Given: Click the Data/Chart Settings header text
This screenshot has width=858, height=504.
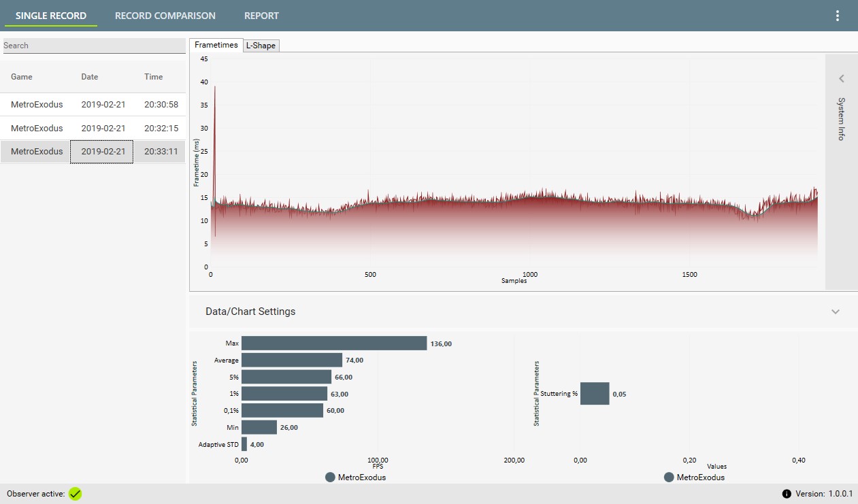Looking at the screenshot, I should [250, 312].
